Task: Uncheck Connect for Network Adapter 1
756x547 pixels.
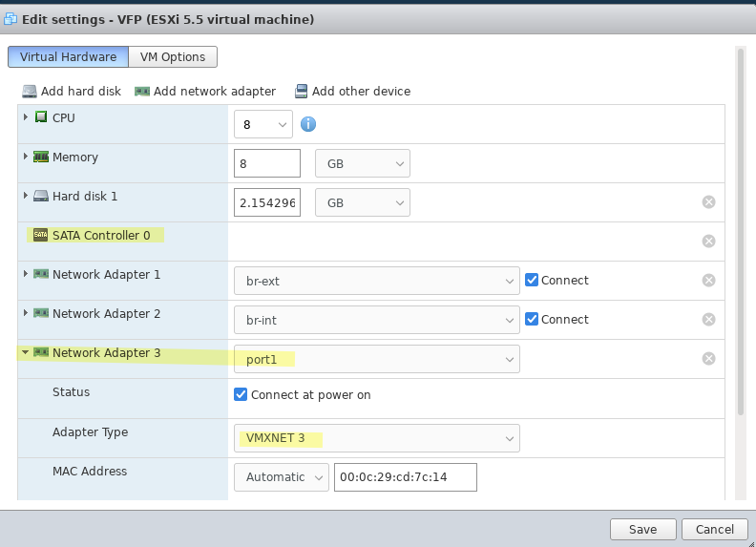Action: [x=532, y=280]
